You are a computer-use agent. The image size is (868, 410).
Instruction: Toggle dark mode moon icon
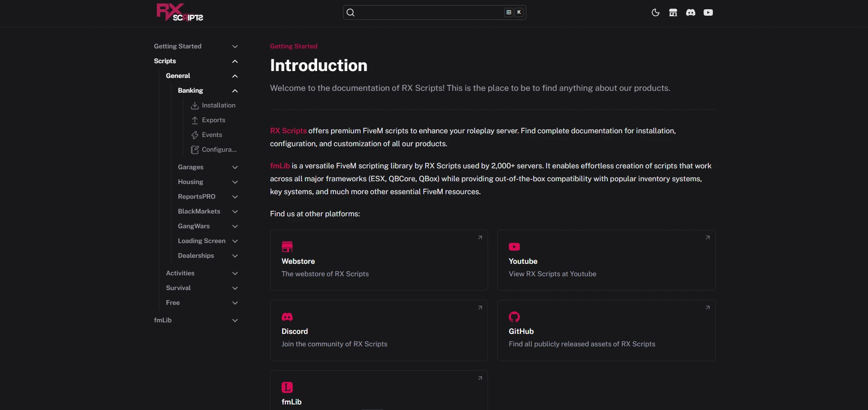click(655, 12)
